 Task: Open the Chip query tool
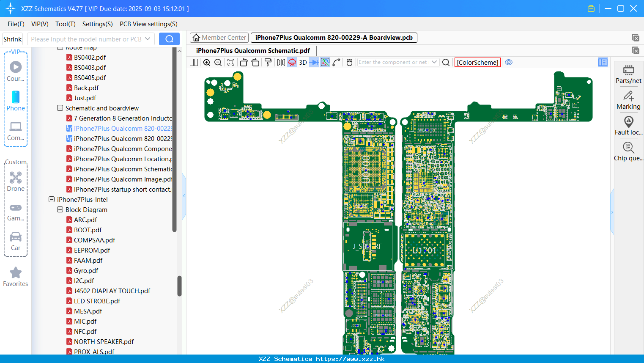pos(628,152)
